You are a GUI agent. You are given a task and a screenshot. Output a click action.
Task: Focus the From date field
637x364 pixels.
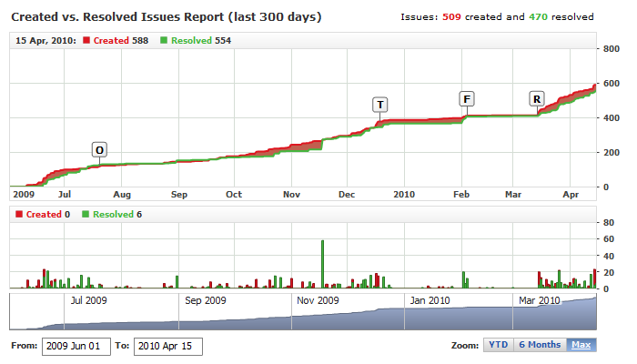76,346
